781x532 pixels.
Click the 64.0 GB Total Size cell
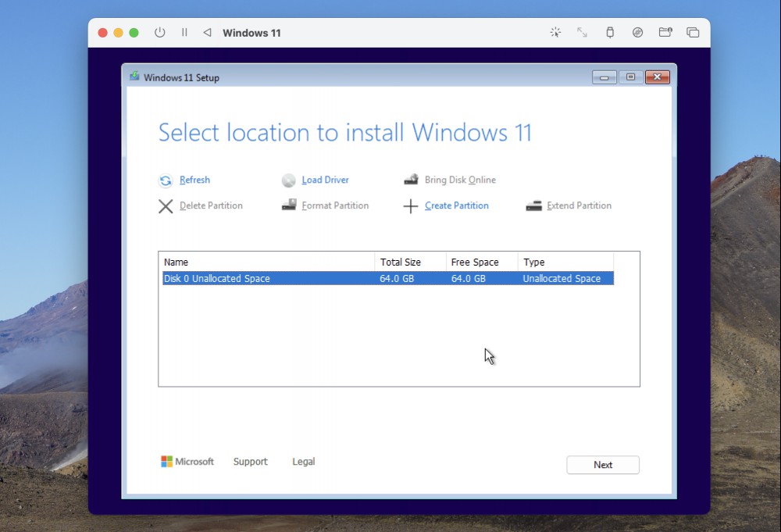coord(397,278)
